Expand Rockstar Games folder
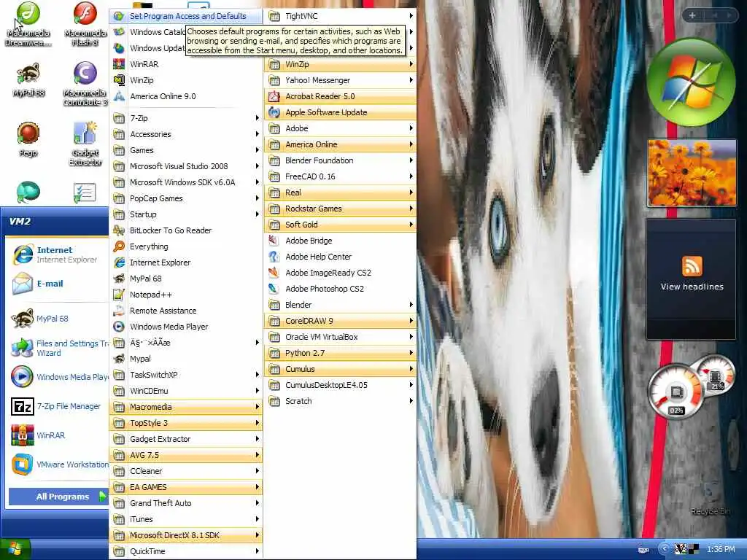Image resolution: width=747 pixels, height=560 pixels. tap(340, 209)
